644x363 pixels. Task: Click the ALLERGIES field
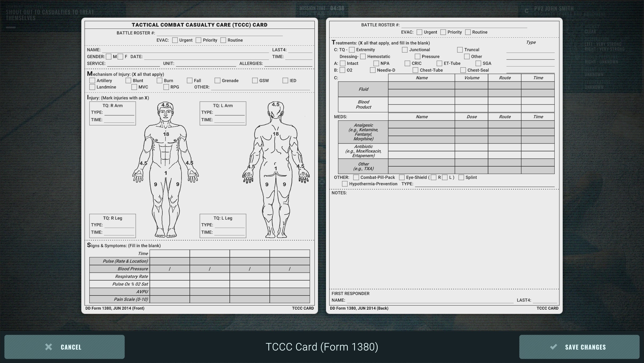click(288, 64)
